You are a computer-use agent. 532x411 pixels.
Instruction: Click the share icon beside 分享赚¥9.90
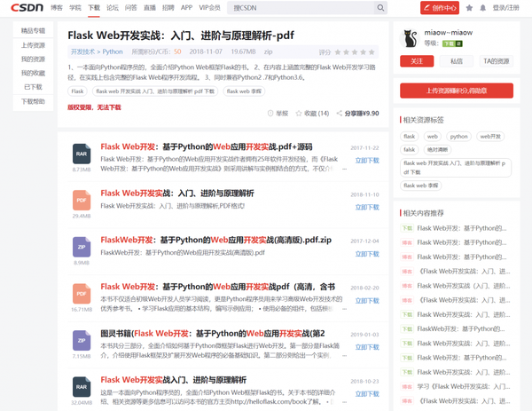pos(339,113)
